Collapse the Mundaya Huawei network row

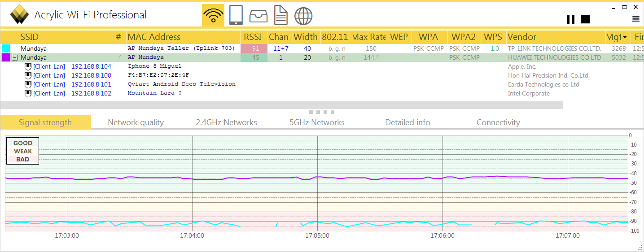15,57
